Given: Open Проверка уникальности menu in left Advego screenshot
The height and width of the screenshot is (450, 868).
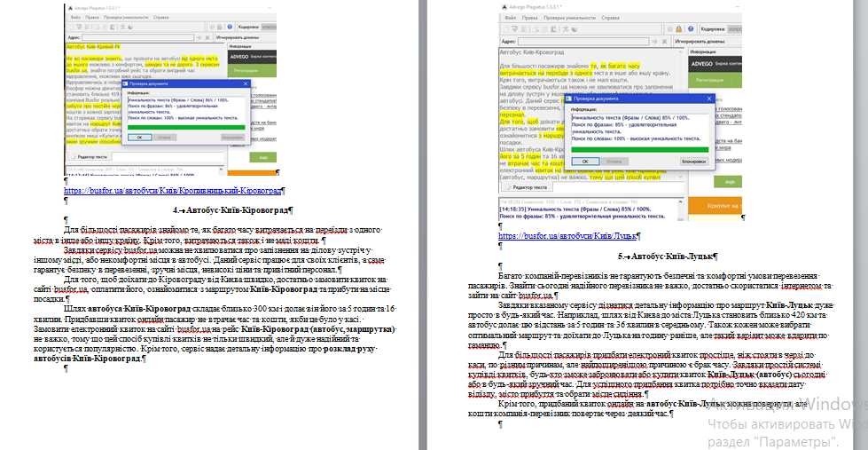Looking at the screenshot, I should [126, 18].
